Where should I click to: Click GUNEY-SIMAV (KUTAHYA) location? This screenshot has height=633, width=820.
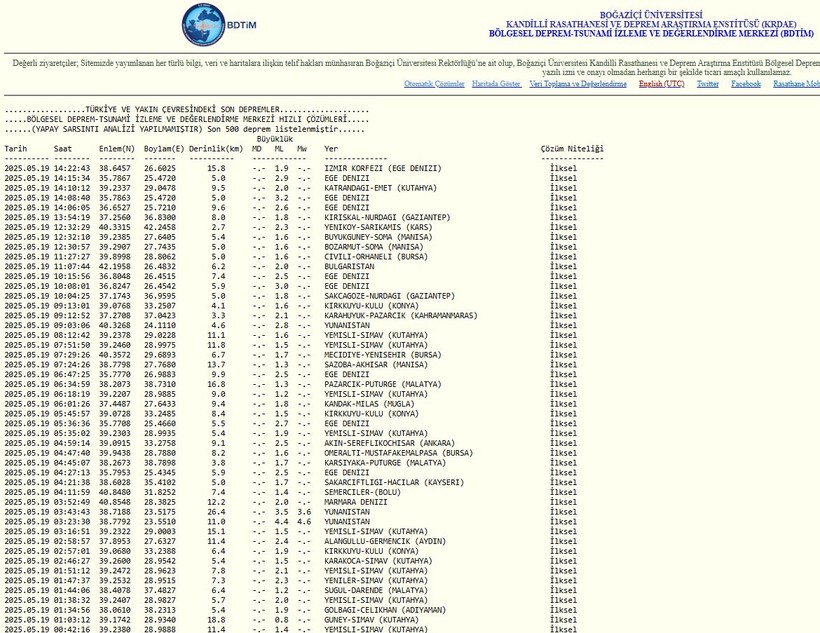pyautogui.click(x=371, y=619)
